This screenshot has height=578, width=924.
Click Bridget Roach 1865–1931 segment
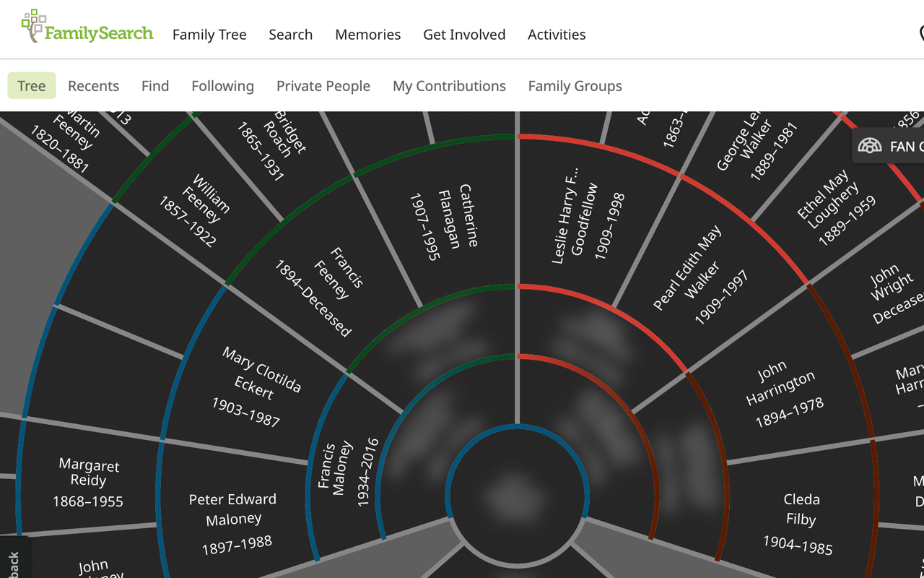tap(271, 144)
